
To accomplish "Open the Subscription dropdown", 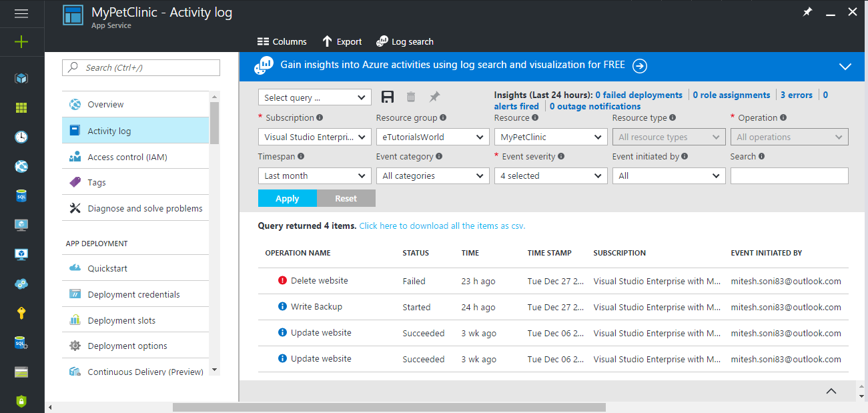I will point(315,137).
